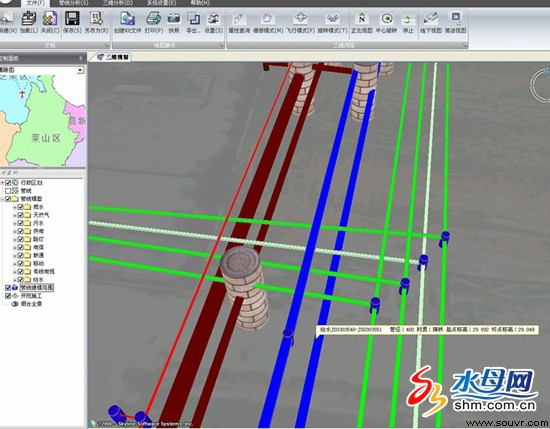Click the Stop (停止) icon

pos(408,19)
